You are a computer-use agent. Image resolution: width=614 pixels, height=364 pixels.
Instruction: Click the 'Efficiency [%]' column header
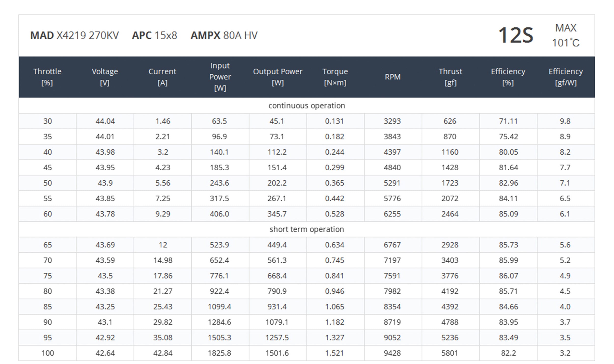point(508,77)
